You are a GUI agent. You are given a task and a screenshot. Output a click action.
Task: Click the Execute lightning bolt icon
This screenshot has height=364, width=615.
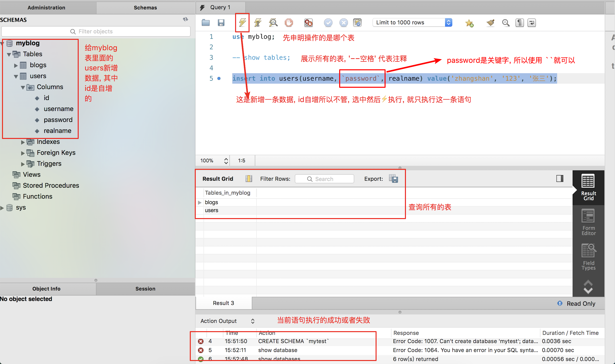pos(242,23)
